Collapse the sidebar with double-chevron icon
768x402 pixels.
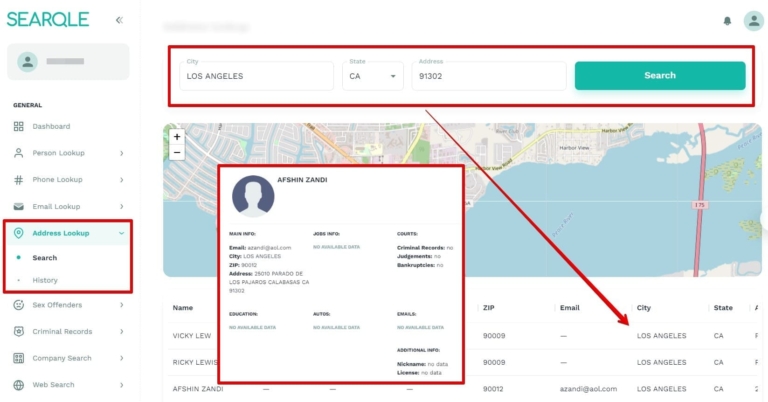pos(119,20)
